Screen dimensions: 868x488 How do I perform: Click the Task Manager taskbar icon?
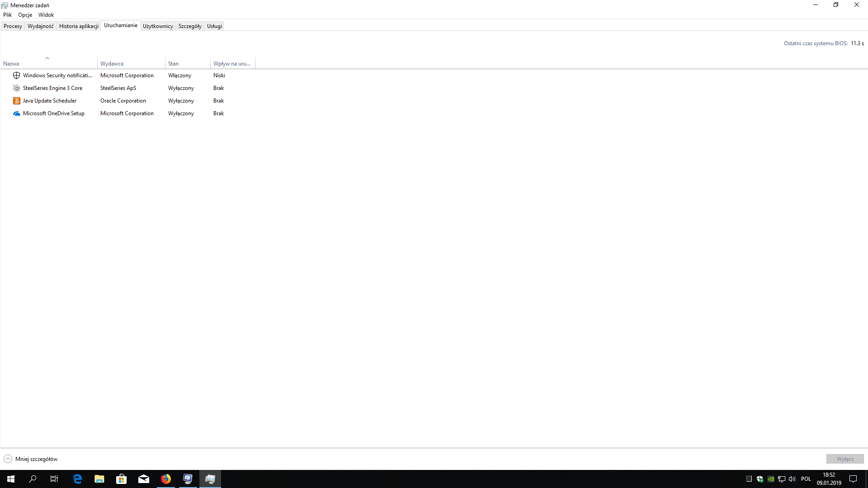(x=210, y=479)
